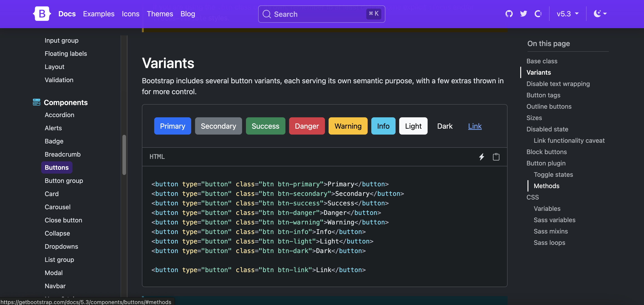Open Alerts in sidebar
The width and height of the screenshot is (644, 305).
tap(53, 128)
